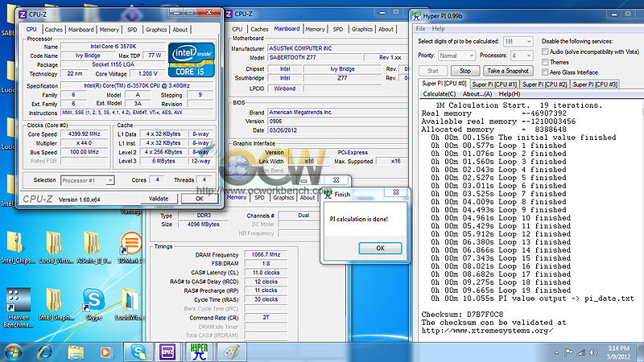
Task: Click the Hyper PI title bar icon
Action: (416, 16)
